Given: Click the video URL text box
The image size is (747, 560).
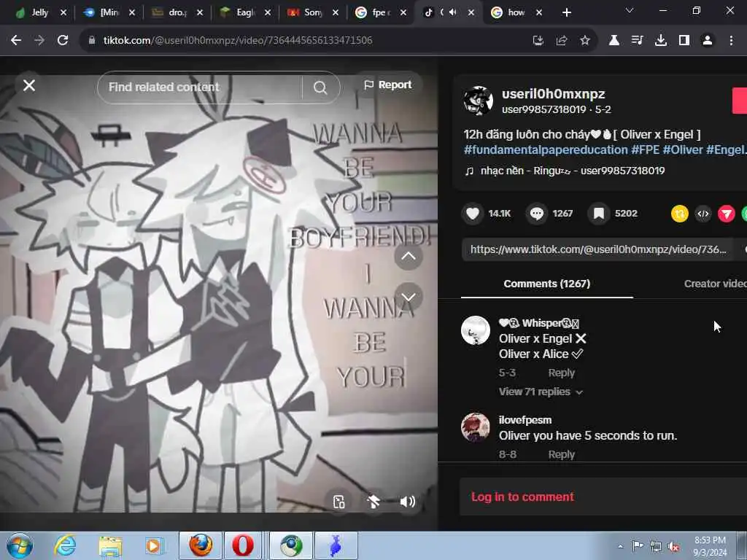Looking at the screenshot, I should (x=598, y=249).
